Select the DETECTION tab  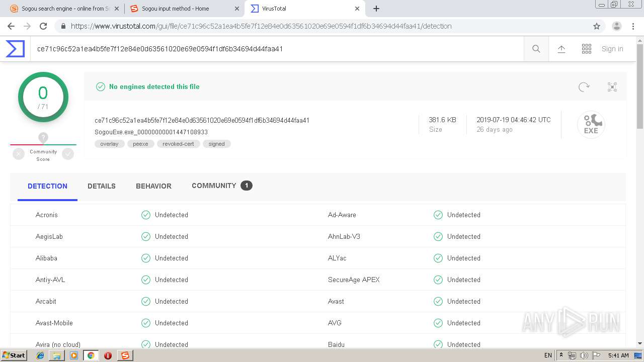click(47, 186)
